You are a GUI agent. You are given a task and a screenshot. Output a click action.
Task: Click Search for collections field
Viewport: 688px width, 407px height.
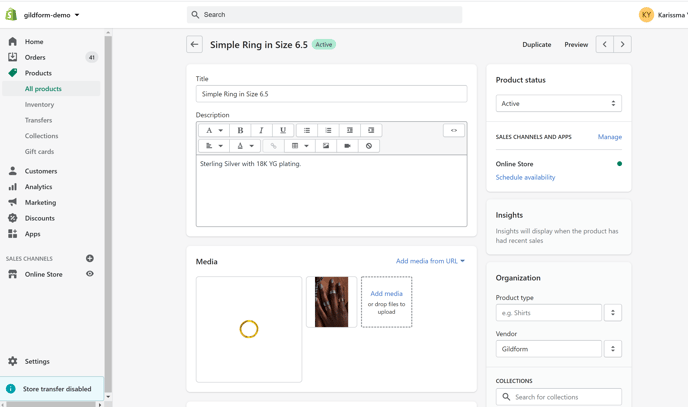(559, 397)
